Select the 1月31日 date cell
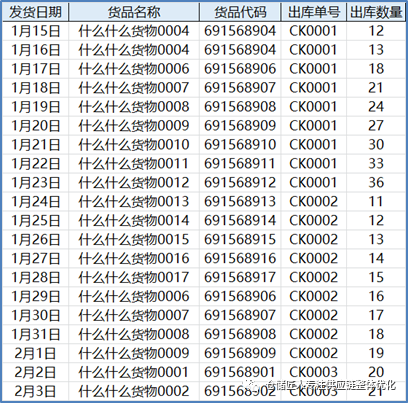This screenshot has width=408, height=403. [x=35, y=334]
